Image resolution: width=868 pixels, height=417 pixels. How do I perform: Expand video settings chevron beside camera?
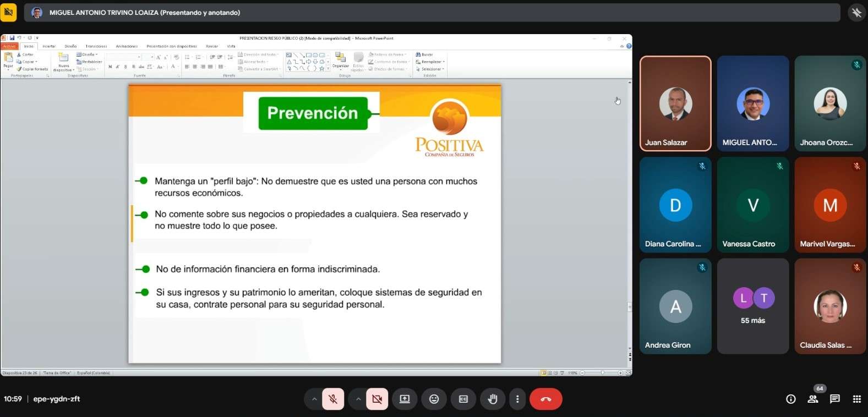pos(358,399)
